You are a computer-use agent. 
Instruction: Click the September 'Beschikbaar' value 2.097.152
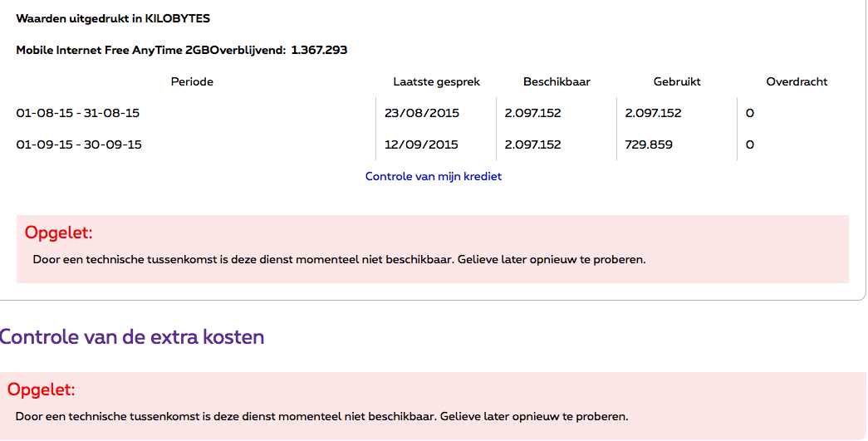point(532,145)
